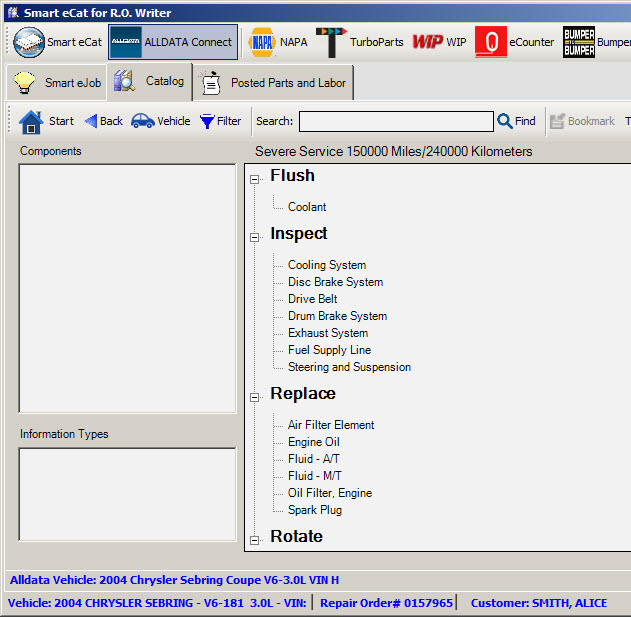Image resolution: width=631 pixels, height=617 pixels.
Task: Collapse the Inspect tree section
Action: point(254,237)
